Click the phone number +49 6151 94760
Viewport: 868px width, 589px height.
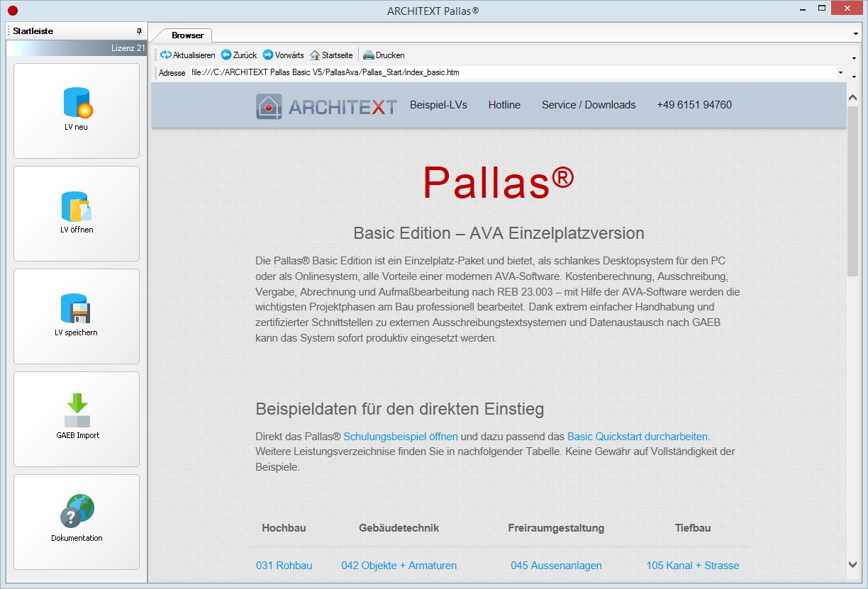(694, 105)
